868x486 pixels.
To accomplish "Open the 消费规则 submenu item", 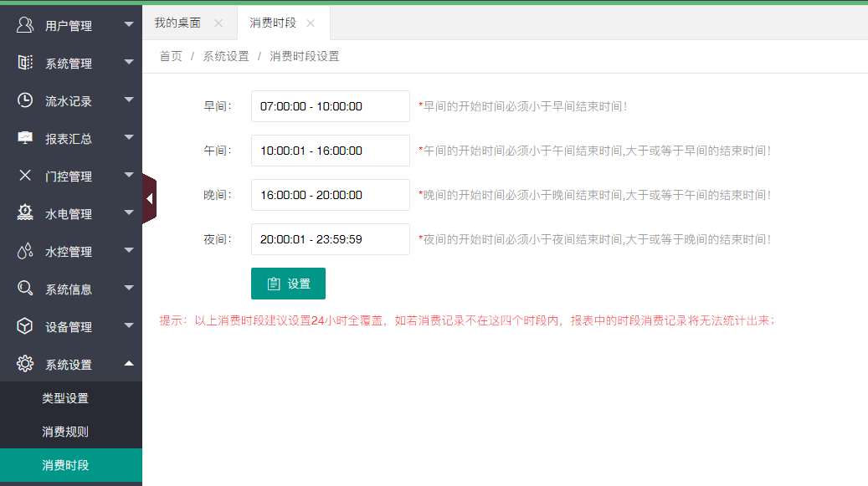I will tap(65, 432).
